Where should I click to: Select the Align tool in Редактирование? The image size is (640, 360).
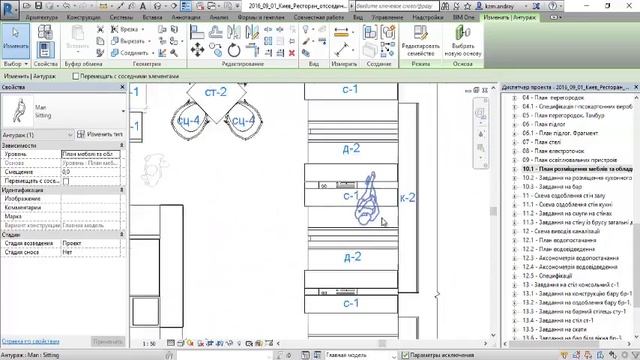point(197,32)
